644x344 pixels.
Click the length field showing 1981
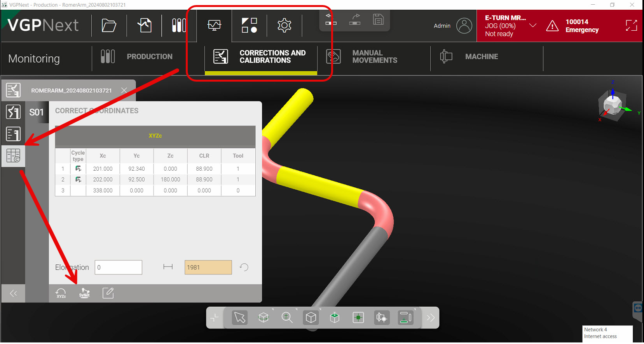tap(208, 267)
